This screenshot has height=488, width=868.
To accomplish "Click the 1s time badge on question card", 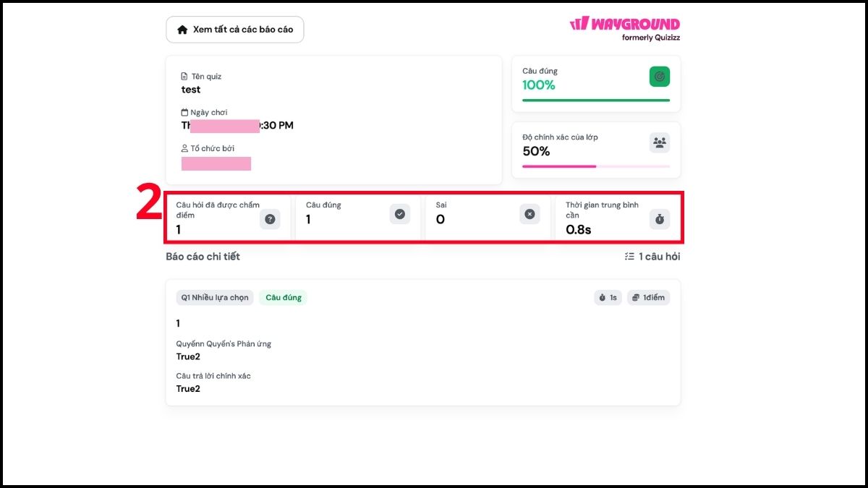I will coord(608,298).
